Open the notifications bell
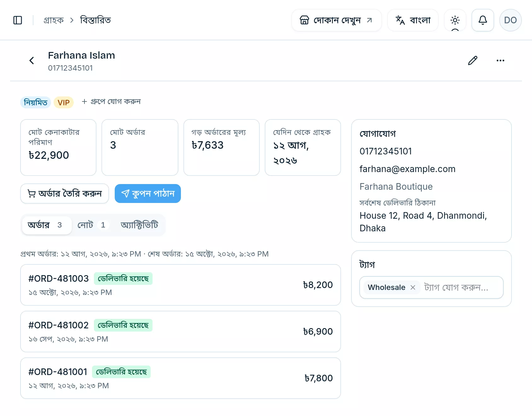 point(483,20)
